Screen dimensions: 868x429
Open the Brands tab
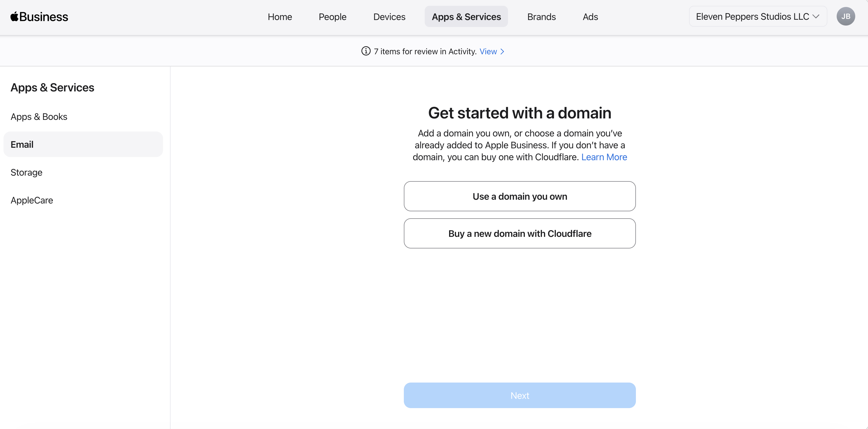(541, 17)
